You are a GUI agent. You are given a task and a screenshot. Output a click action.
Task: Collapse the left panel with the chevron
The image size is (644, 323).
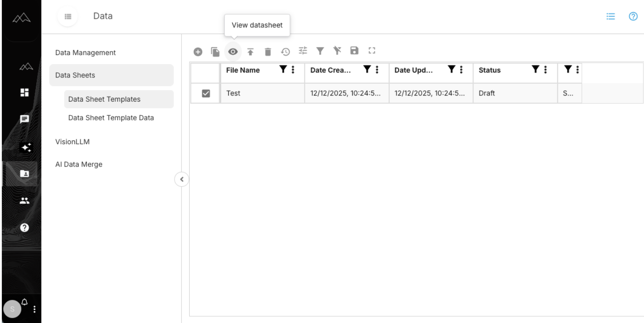point(181,179)
